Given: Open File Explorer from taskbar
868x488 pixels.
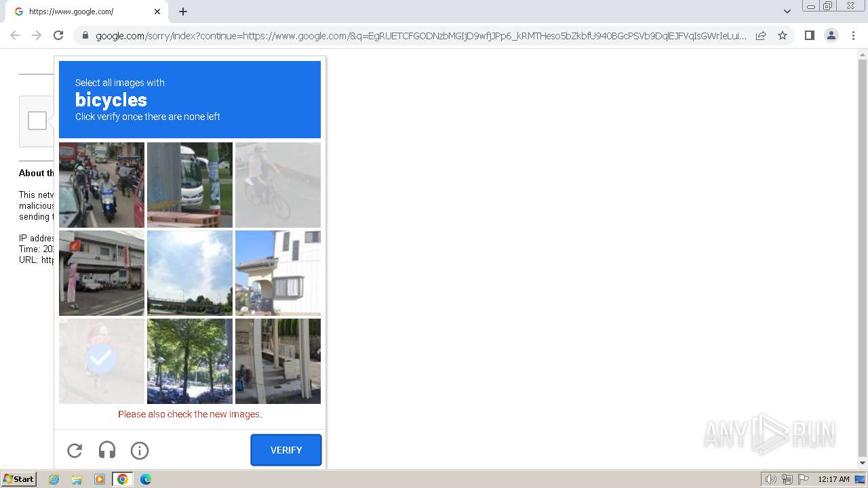Looking at the screenshot, I should tap(77, 479).
